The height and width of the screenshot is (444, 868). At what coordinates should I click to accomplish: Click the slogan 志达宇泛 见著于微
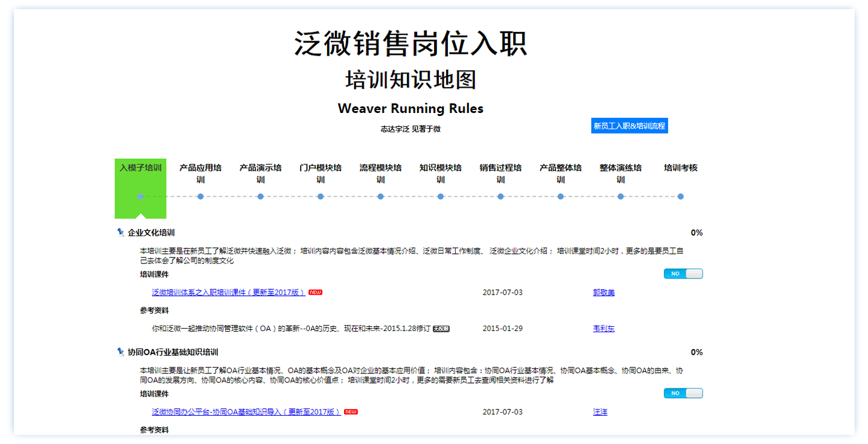point(410,129)
